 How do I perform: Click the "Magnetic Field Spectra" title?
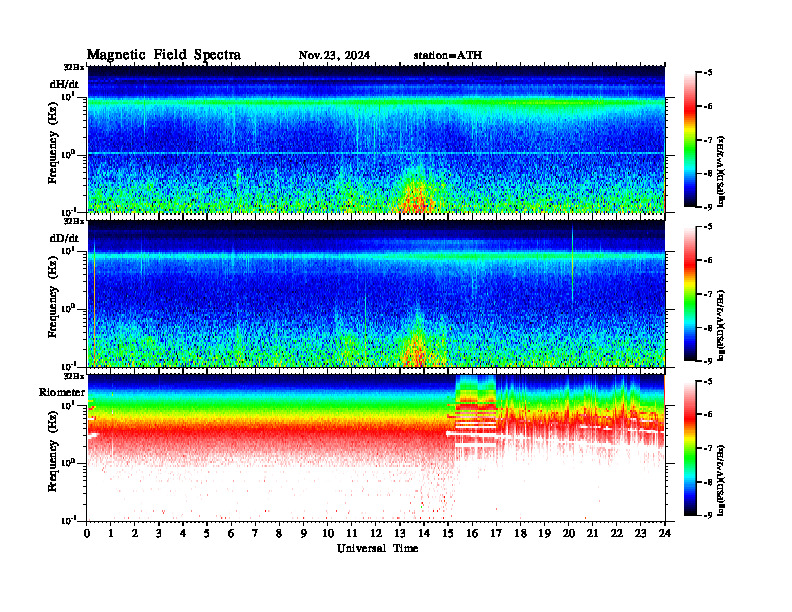(x=164, y=55)
